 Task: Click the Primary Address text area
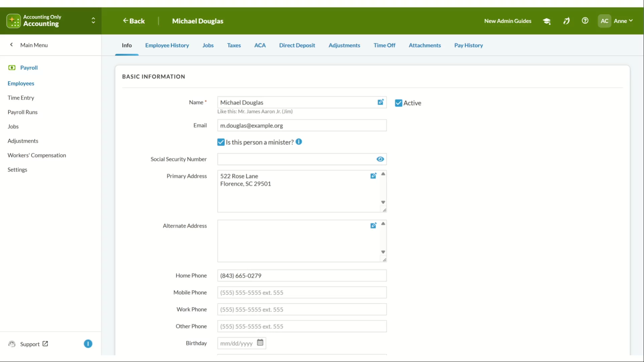[302, 191]
